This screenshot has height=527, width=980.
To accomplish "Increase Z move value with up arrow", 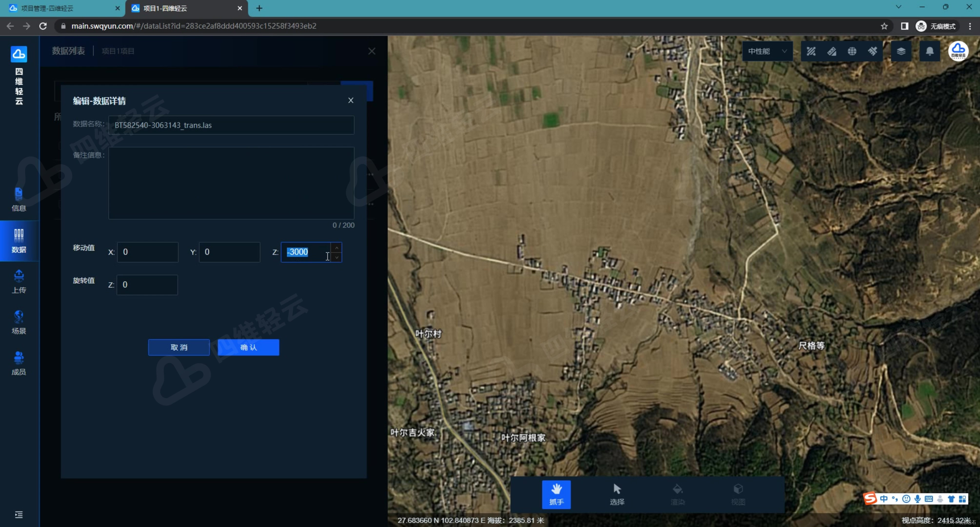I will 336,248.
